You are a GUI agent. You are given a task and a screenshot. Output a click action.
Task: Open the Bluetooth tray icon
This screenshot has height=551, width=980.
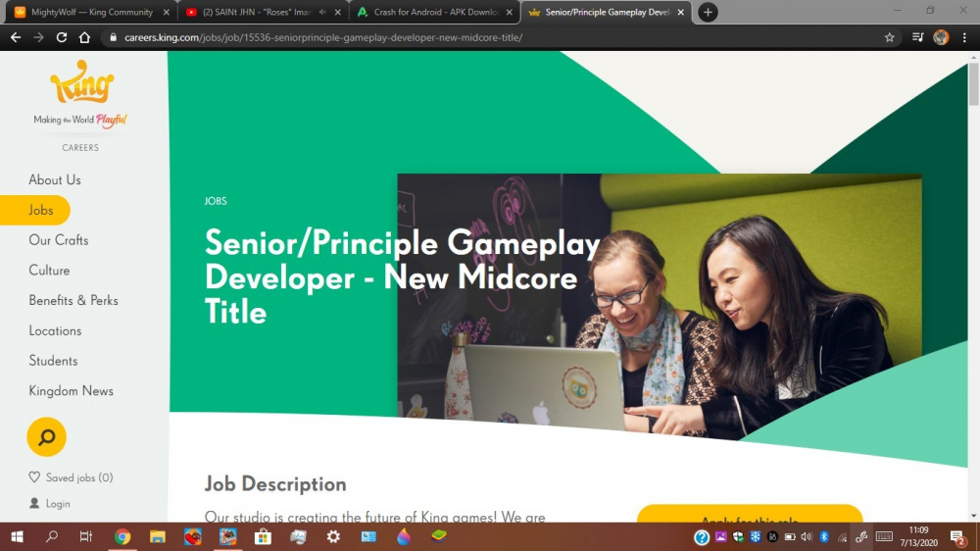pos(824,536)
